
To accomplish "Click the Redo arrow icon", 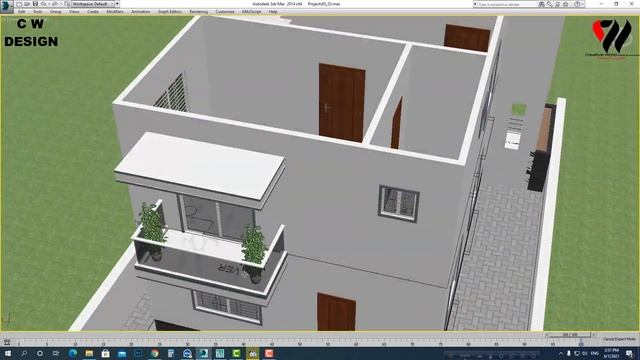I will [55, 4].
